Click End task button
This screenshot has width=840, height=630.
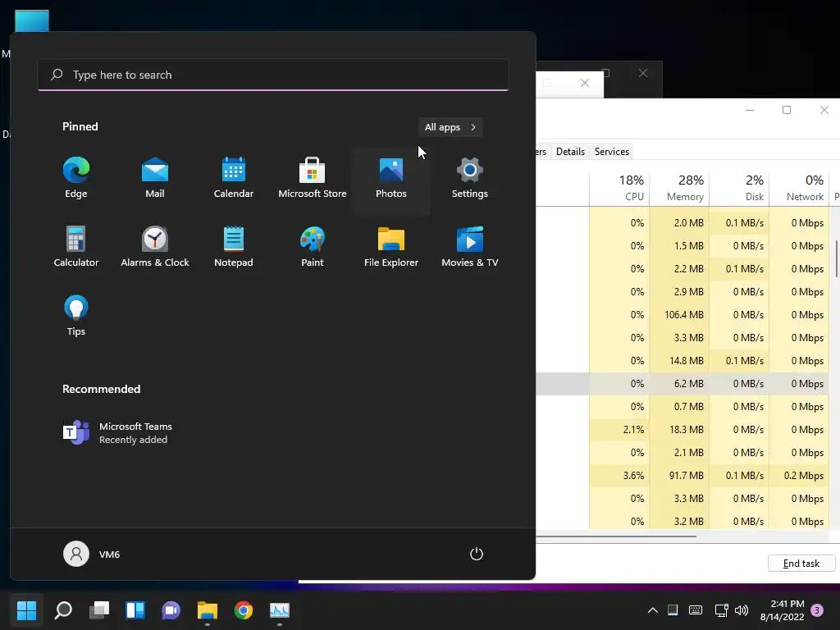click(x=801, y=564)
